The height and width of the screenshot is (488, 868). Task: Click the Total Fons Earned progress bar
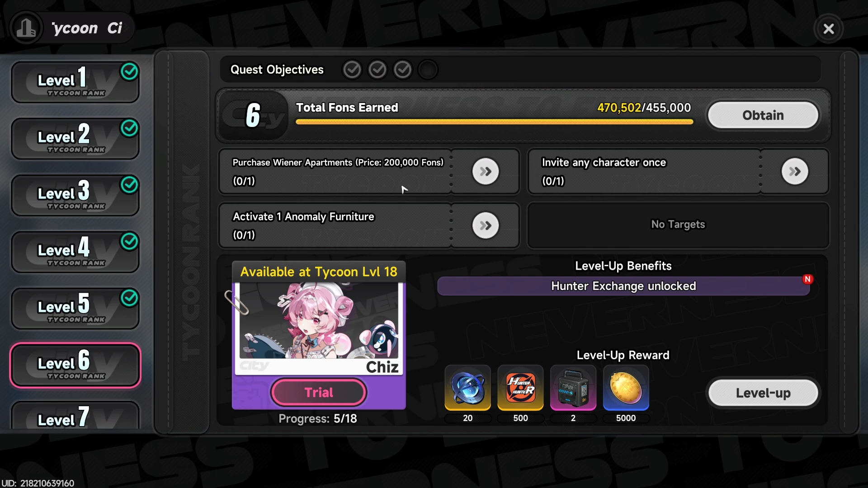click(x=494, y=122)
